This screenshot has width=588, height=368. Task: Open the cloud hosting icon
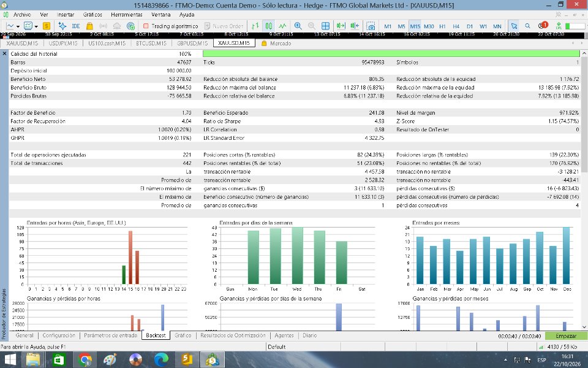click(116, 26)
